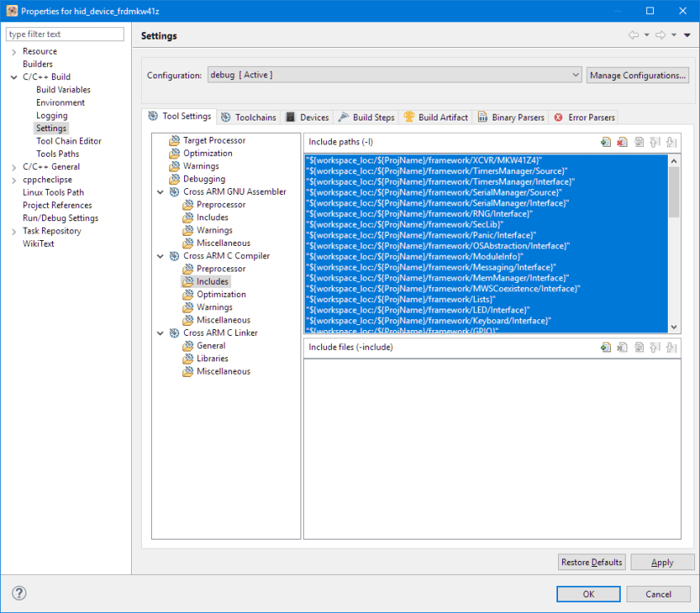Collapse the C/C++ Build section
Screen dimensions: 700x613
(13, 76)
